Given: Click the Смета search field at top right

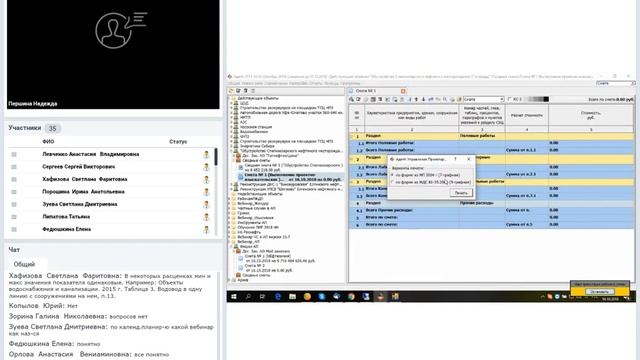Looking at the screenshot, I should [x=615, y=83].
